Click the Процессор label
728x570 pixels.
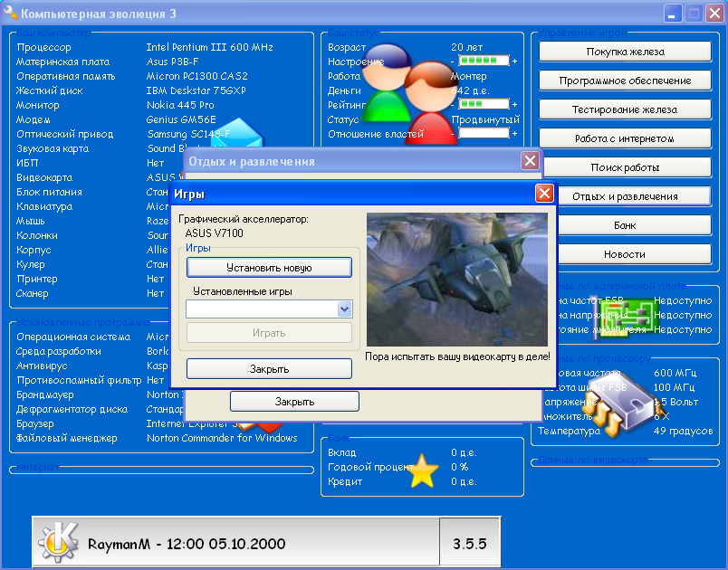[43, 47]
